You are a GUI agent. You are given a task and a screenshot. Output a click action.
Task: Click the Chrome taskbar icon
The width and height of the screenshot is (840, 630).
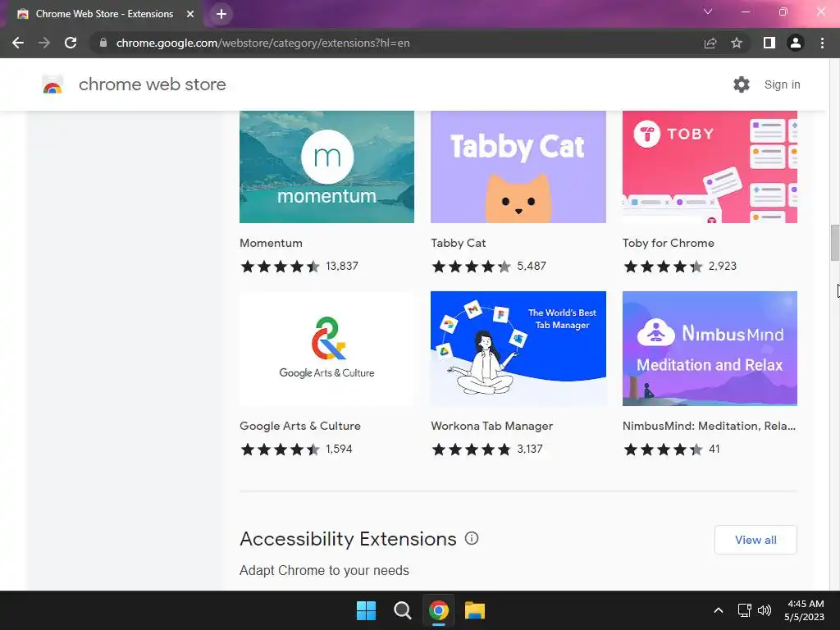(439, 610)
